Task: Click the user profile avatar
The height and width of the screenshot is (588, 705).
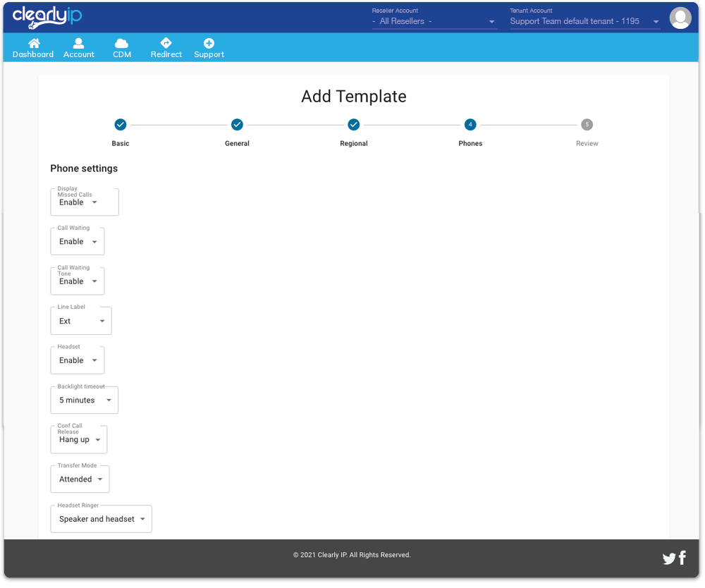Action: tap(680, 18)
